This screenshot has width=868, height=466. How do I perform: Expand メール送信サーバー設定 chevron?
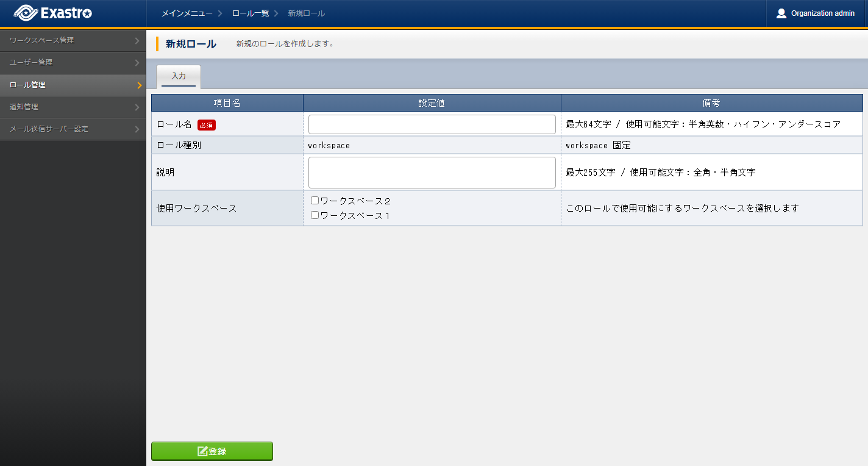click(138, 129)
